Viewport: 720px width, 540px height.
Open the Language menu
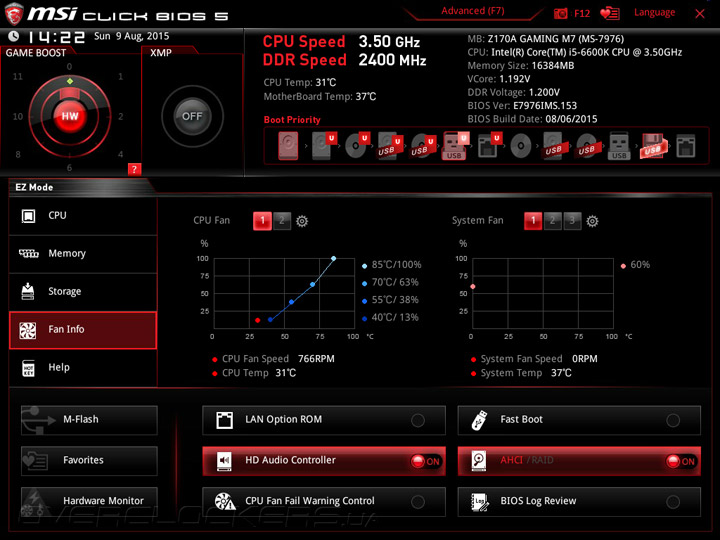654,12
